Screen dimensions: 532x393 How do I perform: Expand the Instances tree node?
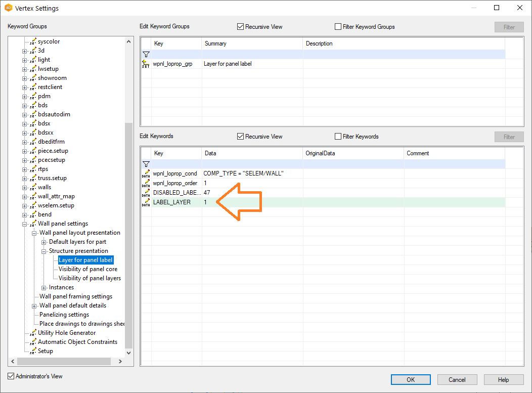point(44,287)
